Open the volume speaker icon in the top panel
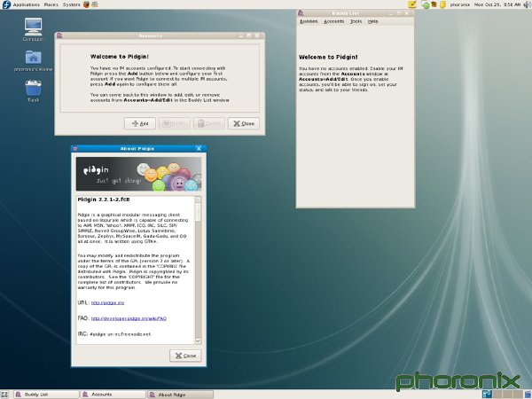 click(x=528, y=4)
